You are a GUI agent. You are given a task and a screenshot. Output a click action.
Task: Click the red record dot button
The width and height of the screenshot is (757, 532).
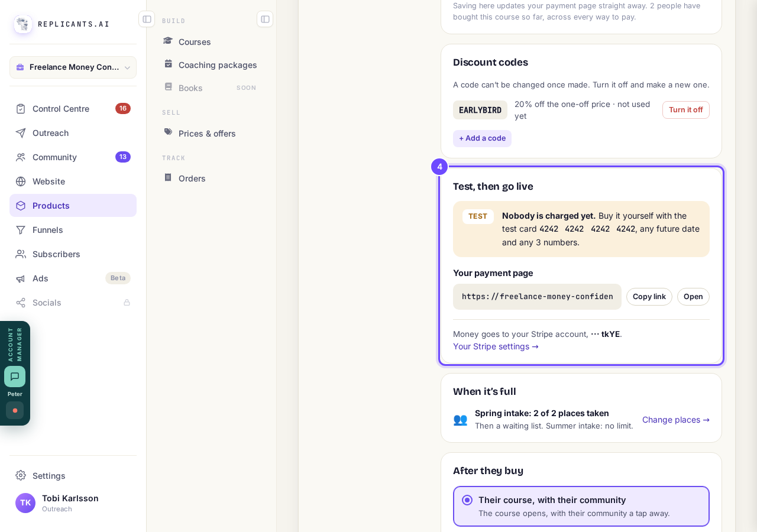pos(15,410)
